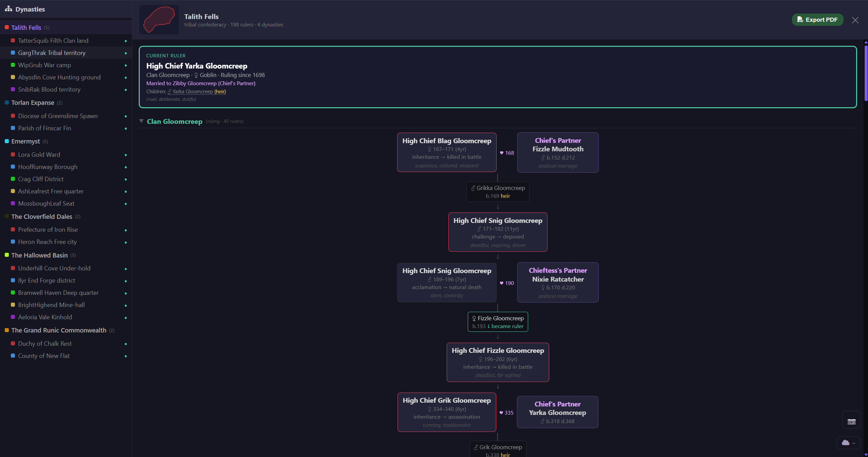
Task: Select High Chief Grik Gloomcreep card
Action: (x=447, y=412)
